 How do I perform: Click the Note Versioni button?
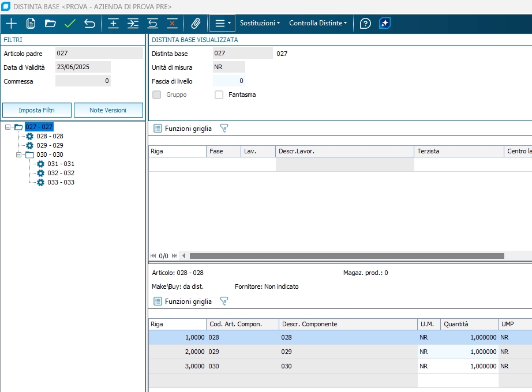[x=108, y=110]
